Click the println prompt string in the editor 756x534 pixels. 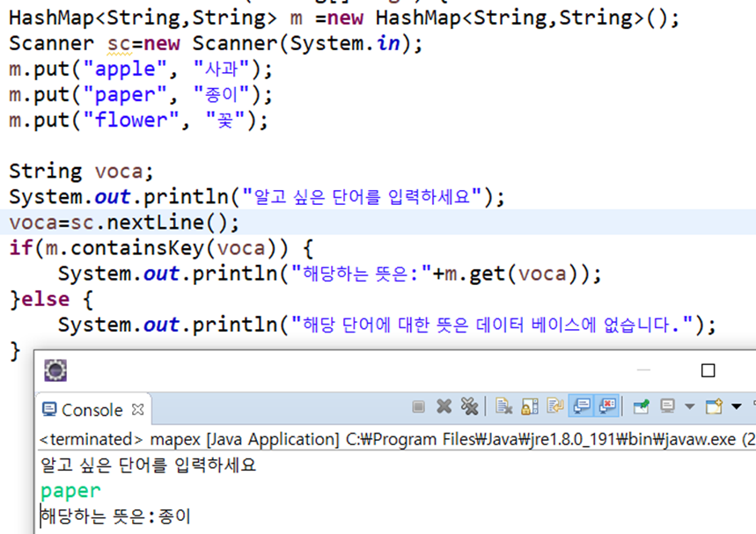tap(362, 197)
